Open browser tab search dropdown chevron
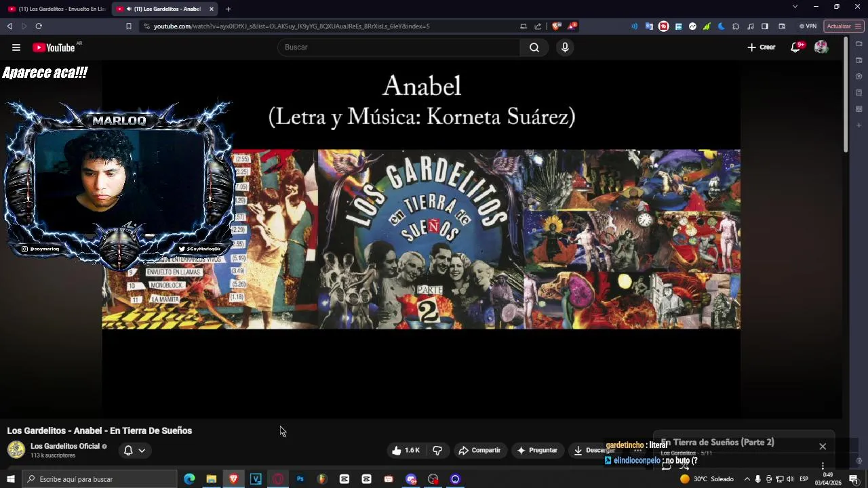 click(x=795, y=7)
